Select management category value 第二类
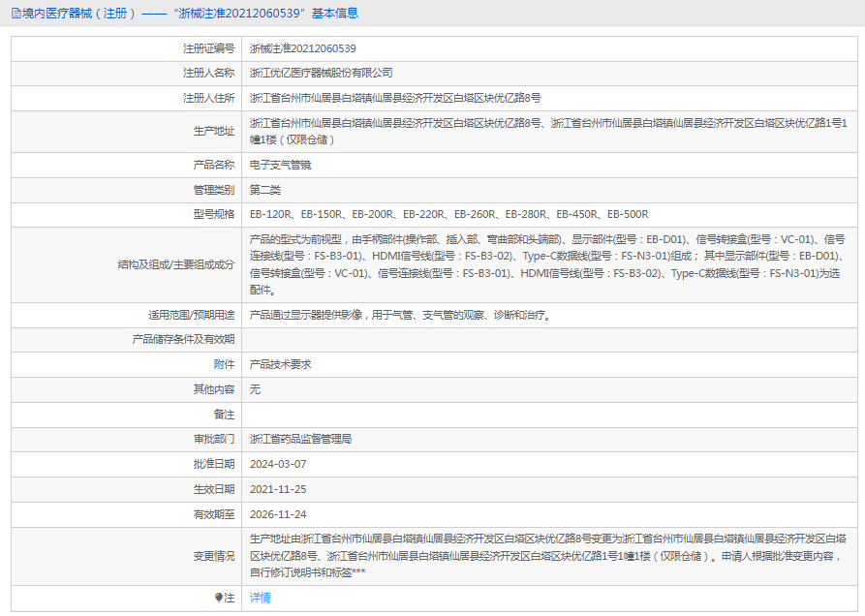Screen dimensions: 865x616 [264, 190]
